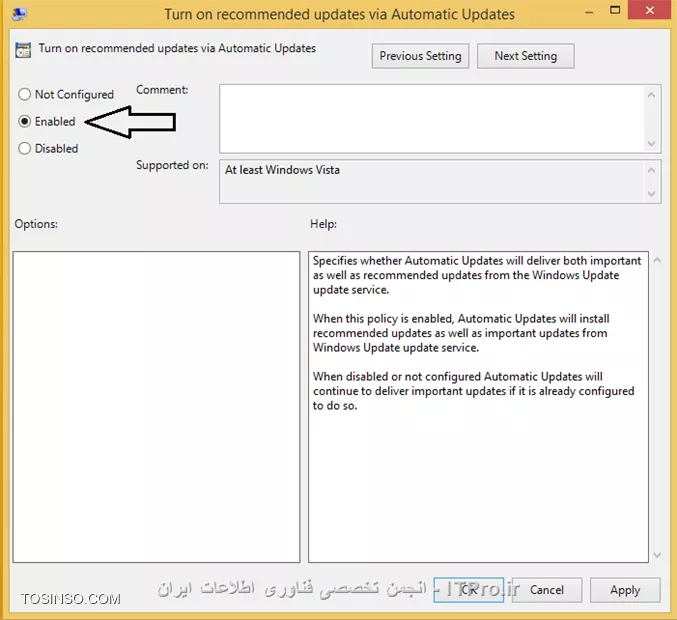Select the Not Configured radio button
The image size is (677, 620).
(25, 94)
